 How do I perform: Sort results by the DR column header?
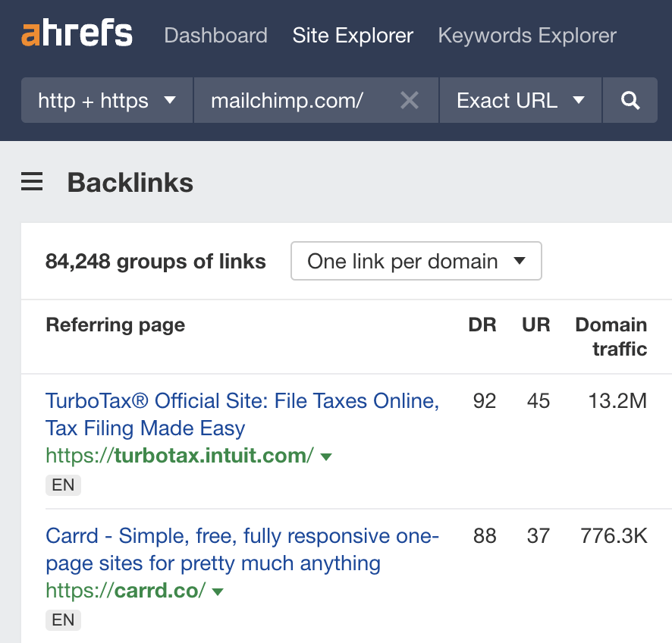[x=483, y=325]
